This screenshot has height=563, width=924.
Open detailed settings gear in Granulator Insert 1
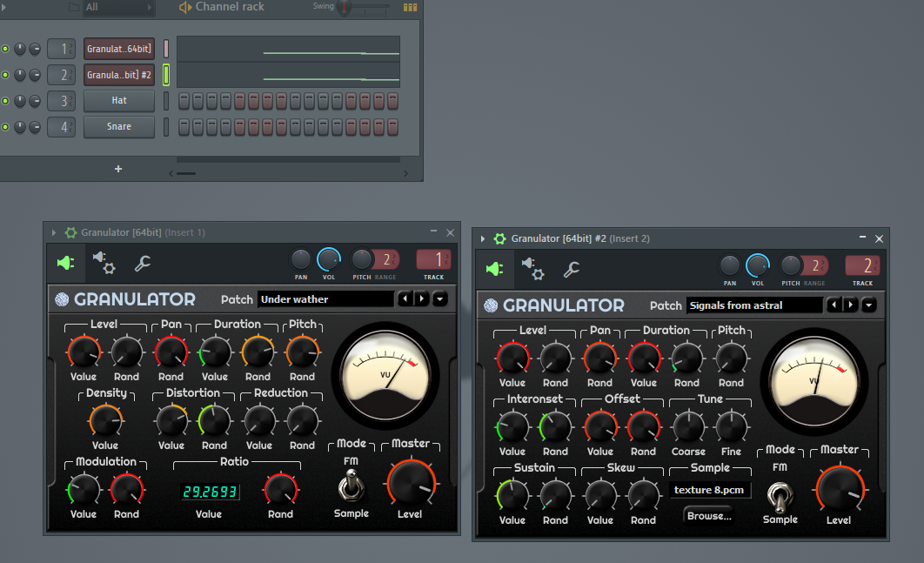(104, 263)
